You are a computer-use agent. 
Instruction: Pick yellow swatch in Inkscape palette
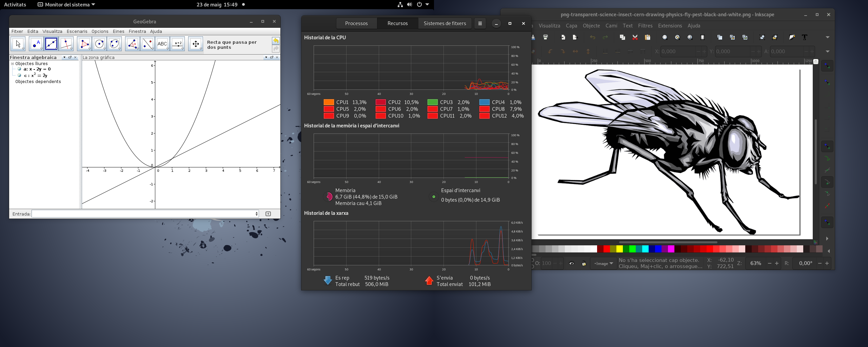click(x=619, y=249)
